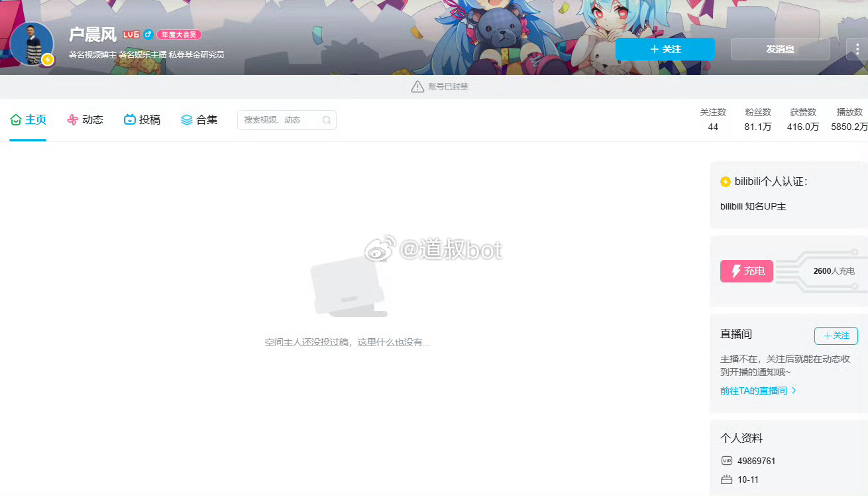Click the 动态 pinwheel icon
This screenshot has height=496, width=868.
click(73, 120)
